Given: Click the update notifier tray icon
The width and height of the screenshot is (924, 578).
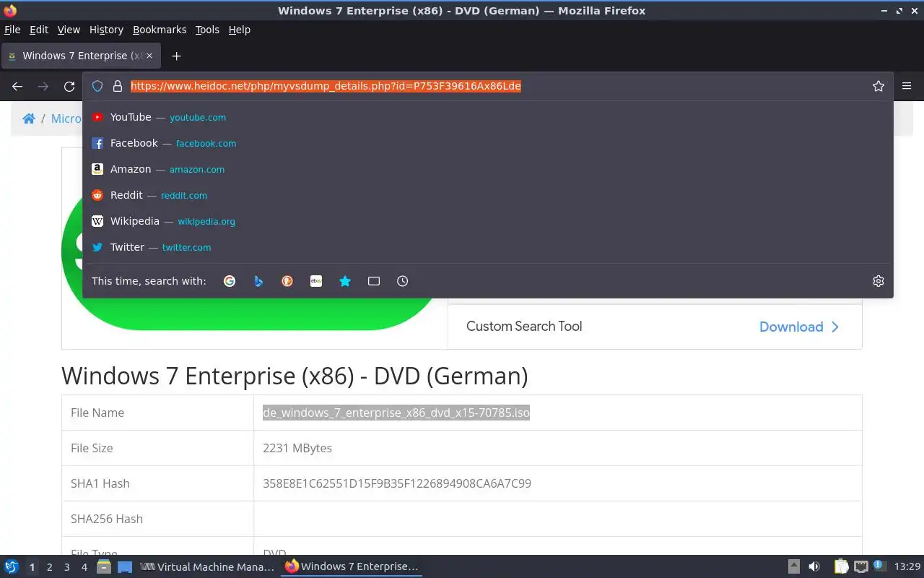Looking at the screenshot, I should (879, 566).
